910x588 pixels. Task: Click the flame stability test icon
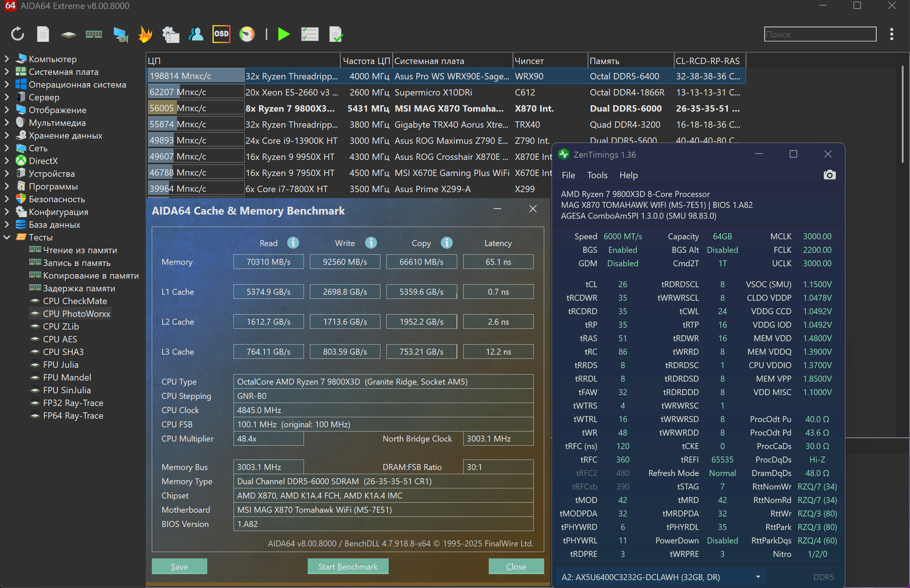[145, 34]
